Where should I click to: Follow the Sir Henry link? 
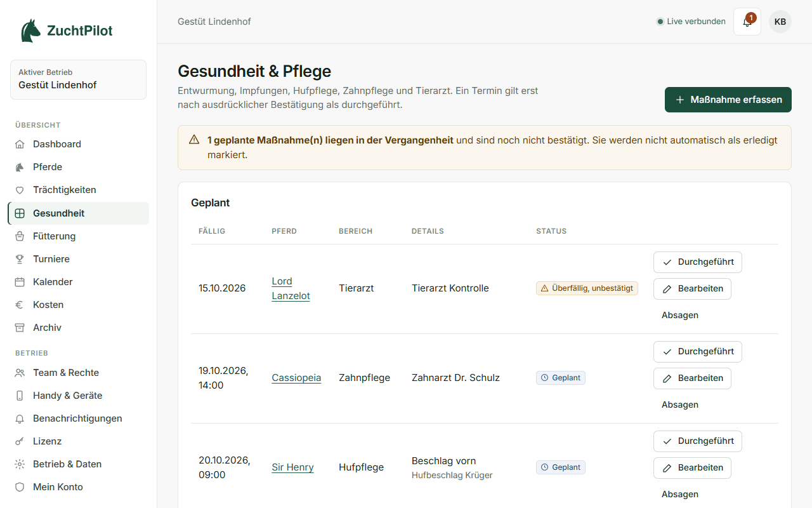[292, 467]
